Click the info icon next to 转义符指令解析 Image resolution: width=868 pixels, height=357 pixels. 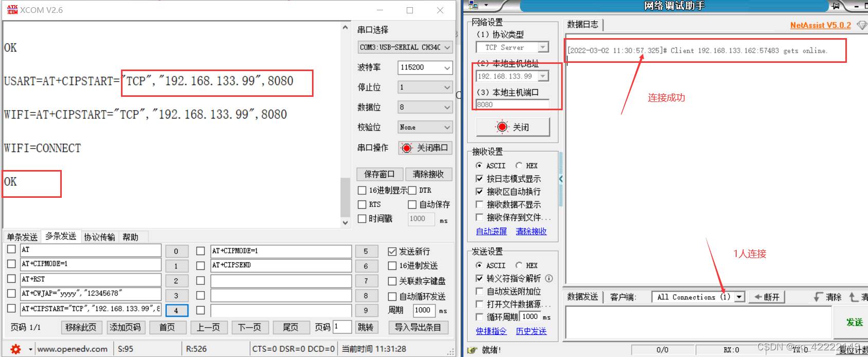click(x=549, y=278)
